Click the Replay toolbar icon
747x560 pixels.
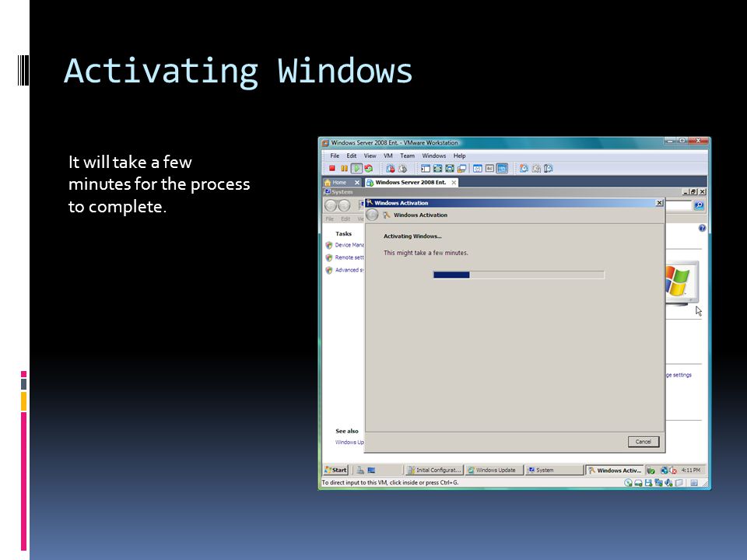pyautogui.click(x=549, y=168)
